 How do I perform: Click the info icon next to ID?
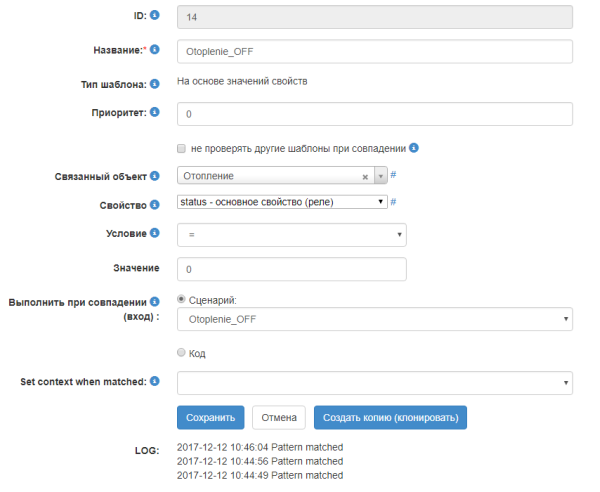click(155, 16)
